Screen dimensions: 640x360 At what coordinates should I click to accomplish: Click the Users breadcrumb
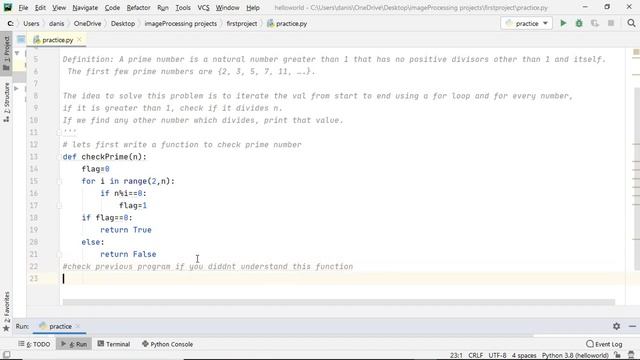pos(31,24)
